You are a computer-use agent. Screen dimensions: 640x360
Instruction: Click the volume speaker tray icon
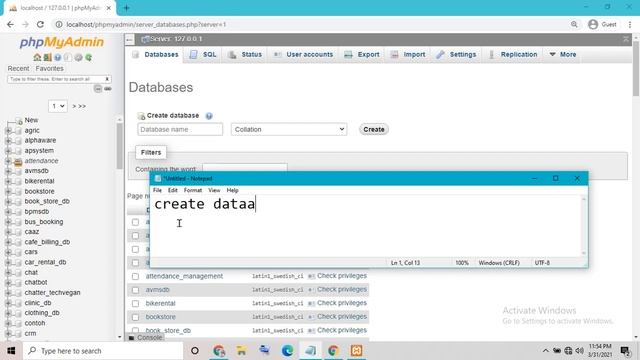(x=580, y=351)
